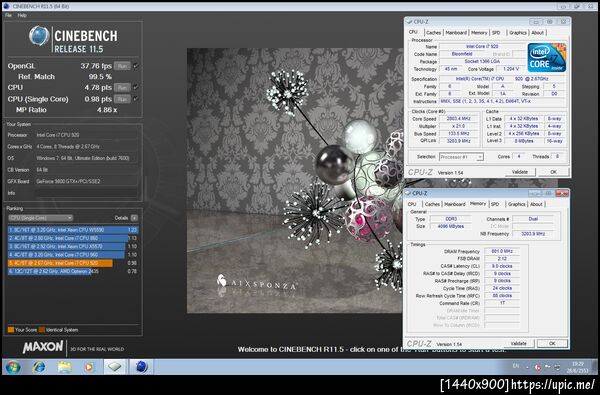Select ranking row AMD Opteron 2435
The image size is (600, 395).
point(73,271)
